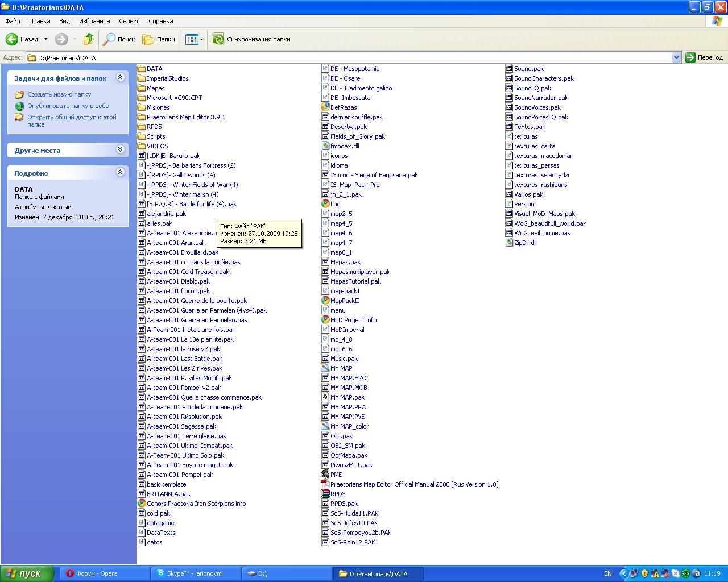Select the file Sound.pak
The height and width of the screenshot is (582, 728).
[524, 69]
